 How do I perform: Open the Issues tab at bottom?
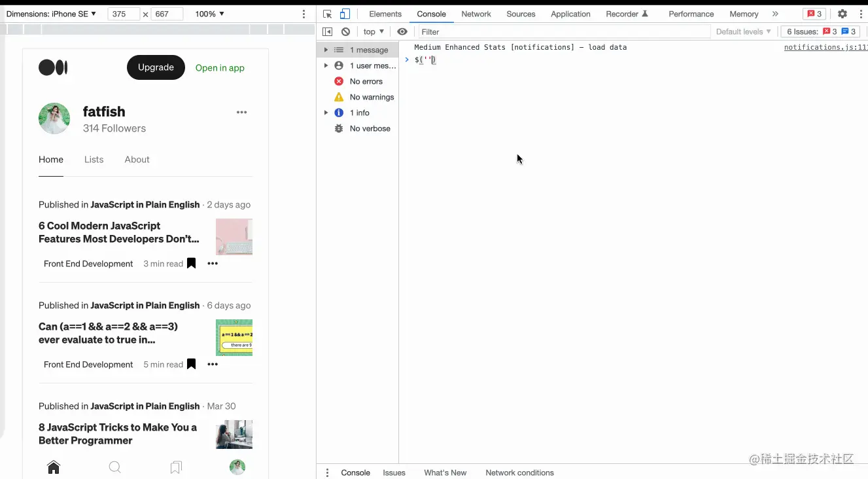click(x=393, y=472)
